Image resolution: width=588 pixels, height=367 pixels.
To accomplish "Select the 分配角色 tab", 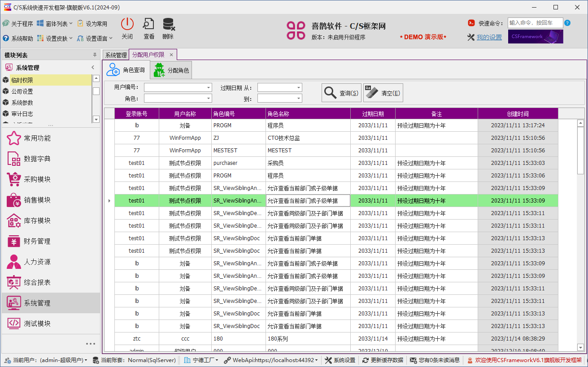I will coord(171,70).
